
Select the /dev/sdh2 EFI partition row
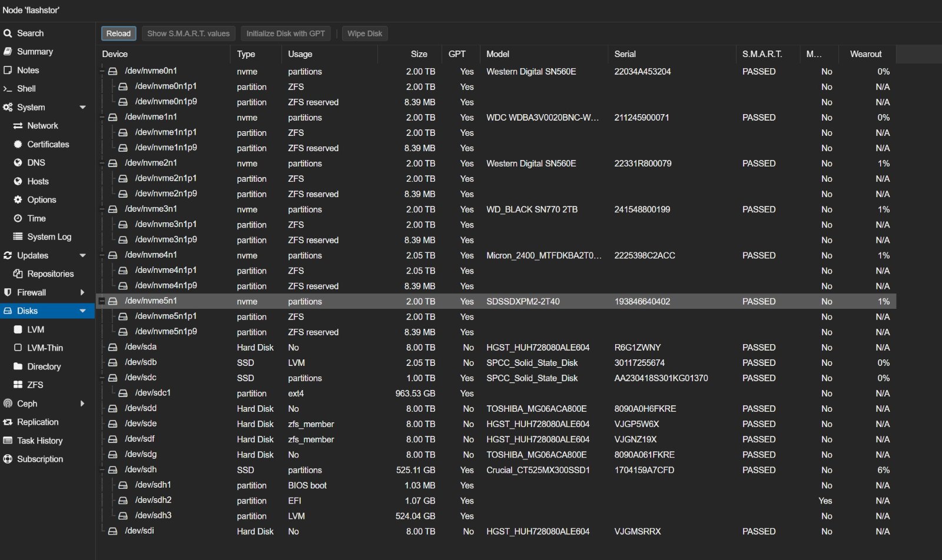coord(496,501)
